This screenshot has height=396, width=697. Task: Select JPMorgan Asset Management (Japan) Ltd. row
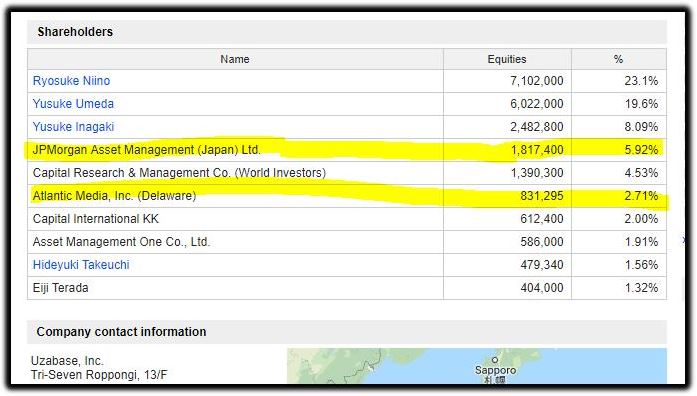pos(347,150)
